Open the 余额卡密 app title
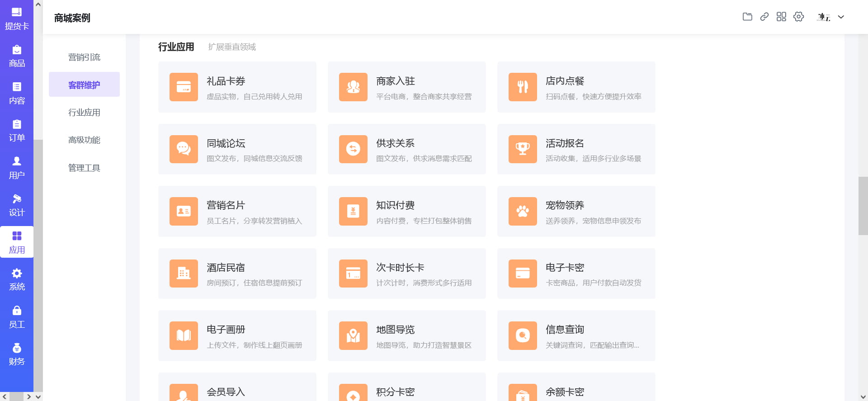Screen dimensions: 868x401 [565, 392]
